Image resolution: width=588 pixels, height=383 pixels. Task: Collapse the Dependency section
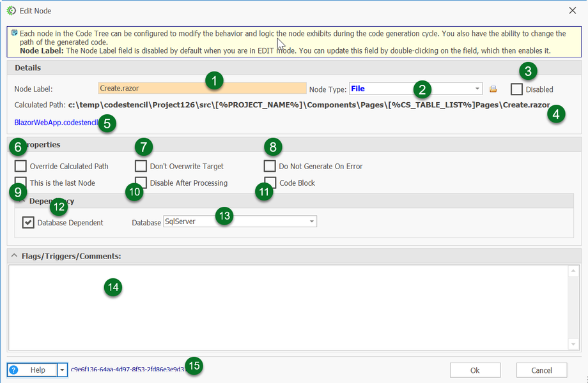[22, 200]
